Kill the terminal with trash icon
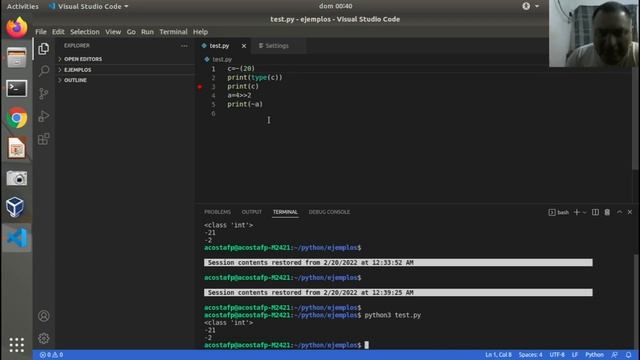The height and width of the screenshot is (360, 640). (x=607, y=212)
